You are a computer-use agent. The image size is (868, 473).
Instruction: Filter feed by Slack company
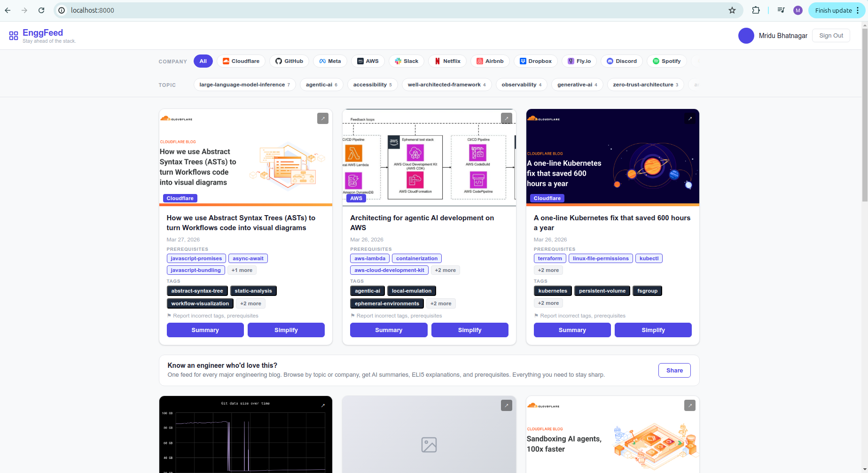click(407, 61)
